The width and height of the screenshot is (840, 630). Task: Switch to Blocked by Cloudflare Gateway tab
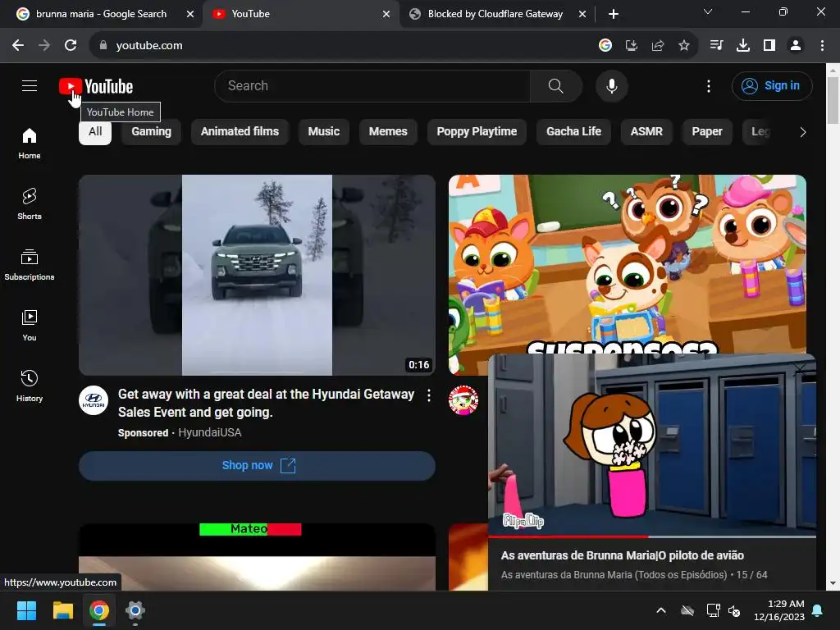tap(495, 14)
